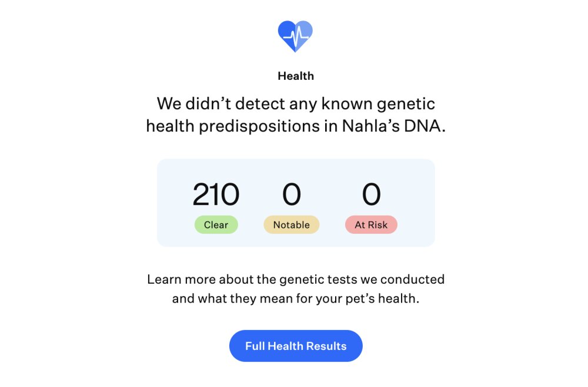Click the 210 clear results count
588x387 pixels.
click(216, 194)
